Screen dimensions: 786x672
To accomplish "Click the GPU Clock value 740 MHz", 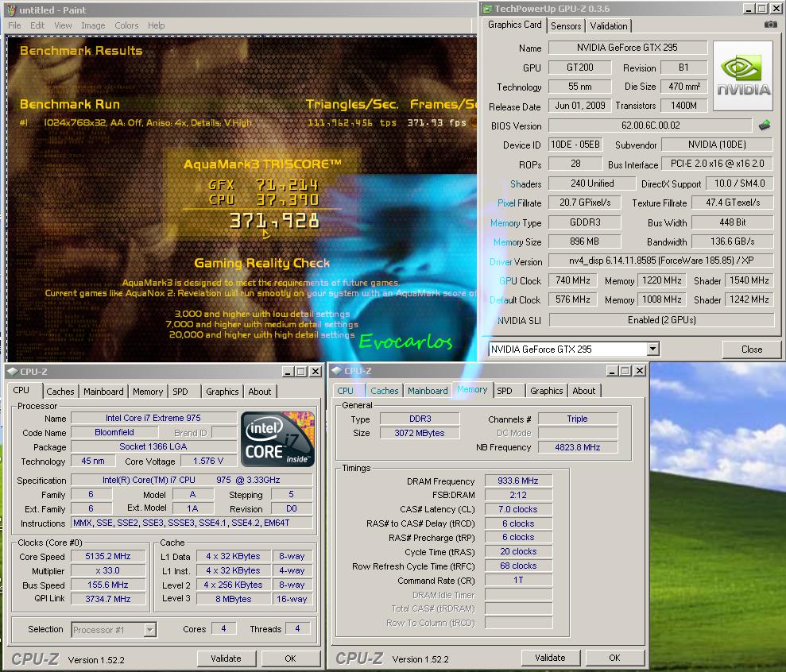I will 572,280.
